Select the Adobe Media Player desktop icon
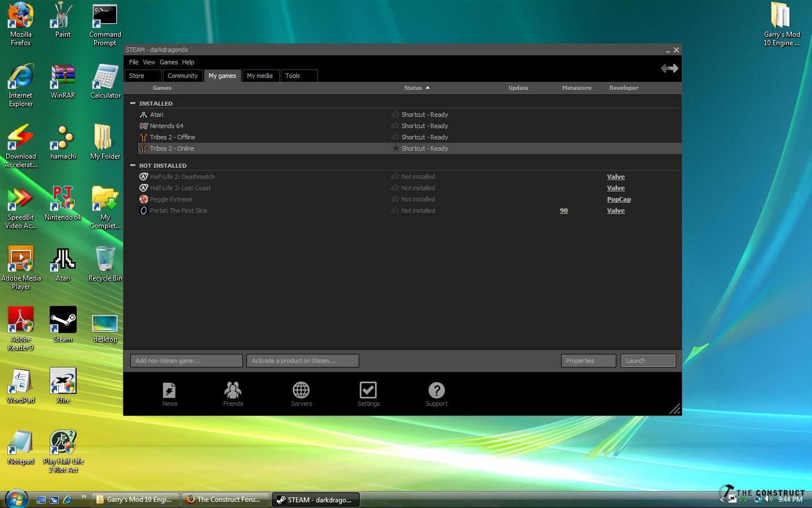The image size is (812, 508). coord(21,268)
